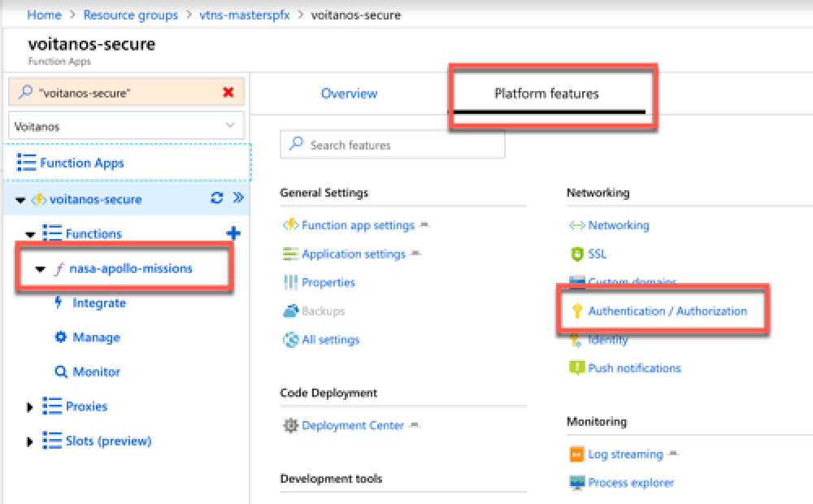Image resolution: width=813 pixels, height=504 pixels.
Task: Open the Networking link
Action: 619,225
